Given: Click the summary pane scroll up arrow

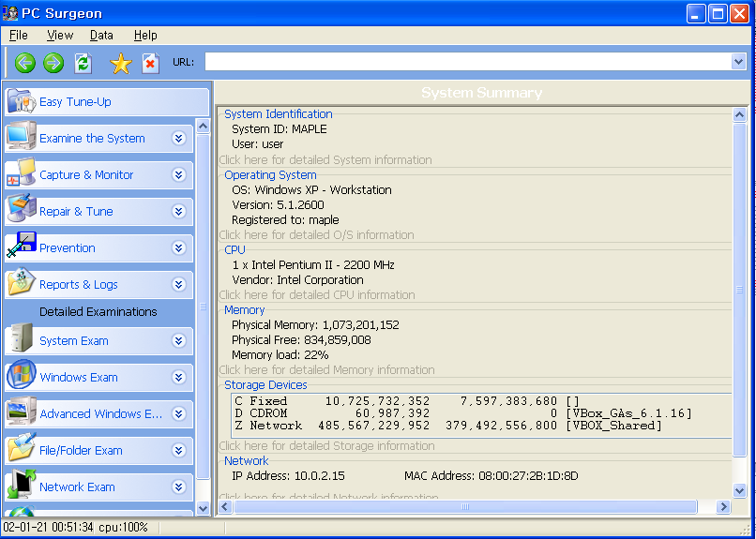Looking at the screenshot, I should pos(739,114).
